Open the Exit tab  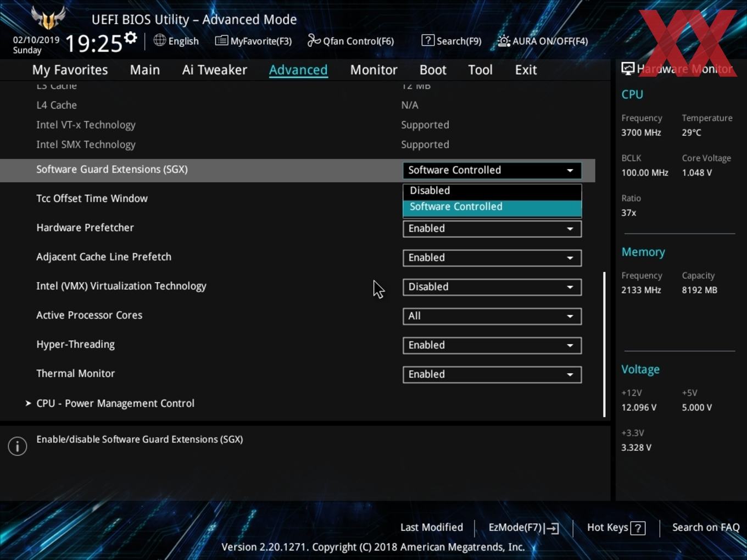(526, 70)
